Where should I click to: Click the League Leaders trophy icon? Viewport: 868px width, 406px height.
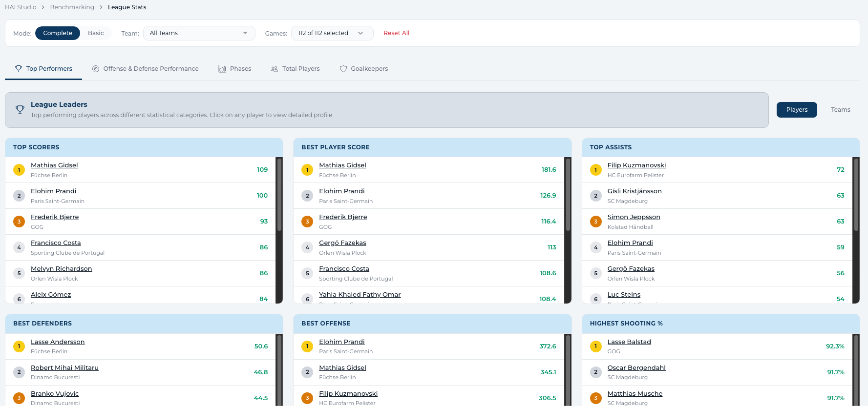(20, 110)
